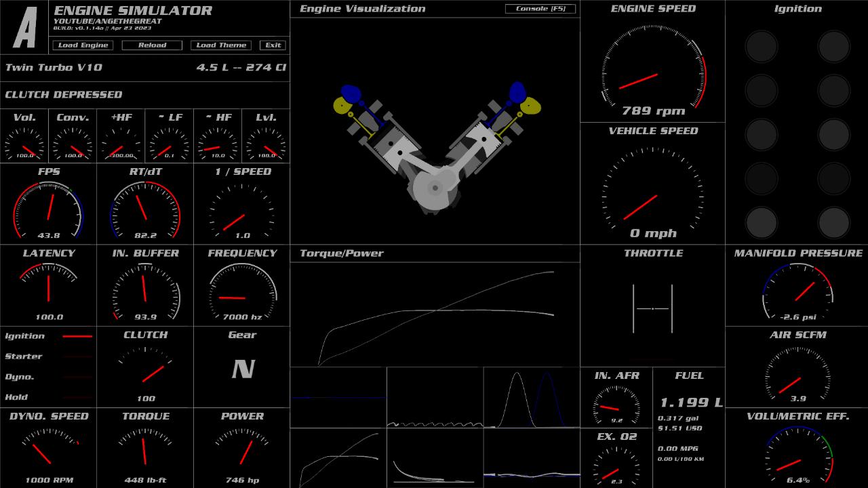Click the large 'A' logo icon
Screen dimensions: 868x488
pyautogui.click(x=24, y=27)
